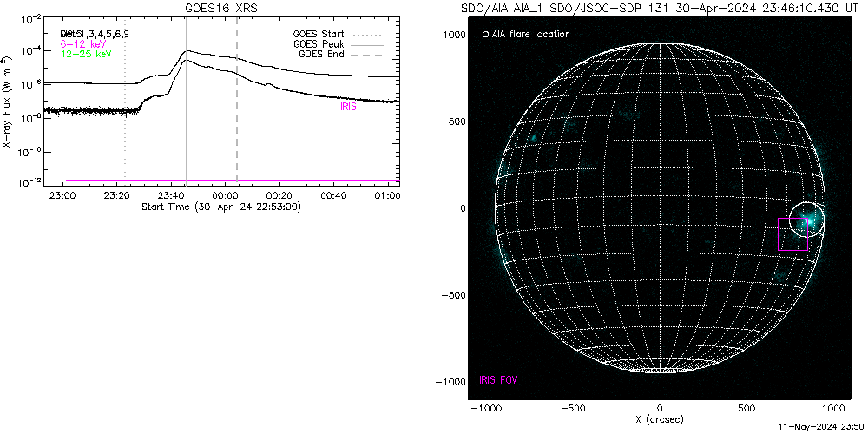Click the white AIA flare location circle
868x434 pixels.
(806, 219)
